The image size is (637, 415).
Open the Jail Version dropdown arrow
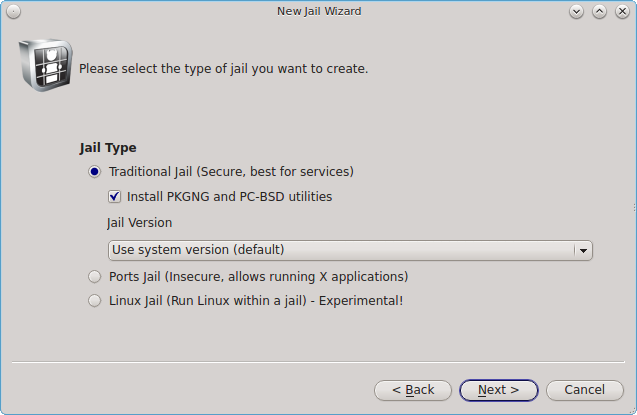(x=583, y=250)
